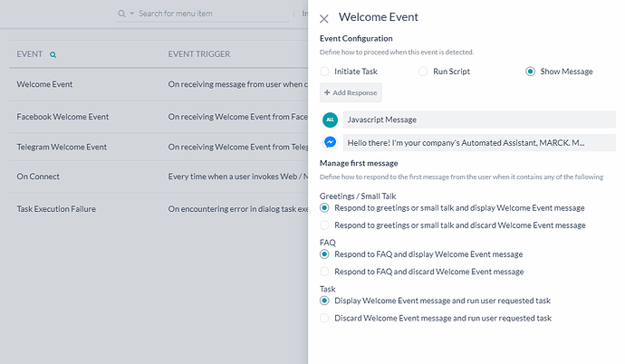Click the ALL channel icon for Javascript Message
Image resolution: width=625 pixels, height=364 pixels.
(331, 120)
